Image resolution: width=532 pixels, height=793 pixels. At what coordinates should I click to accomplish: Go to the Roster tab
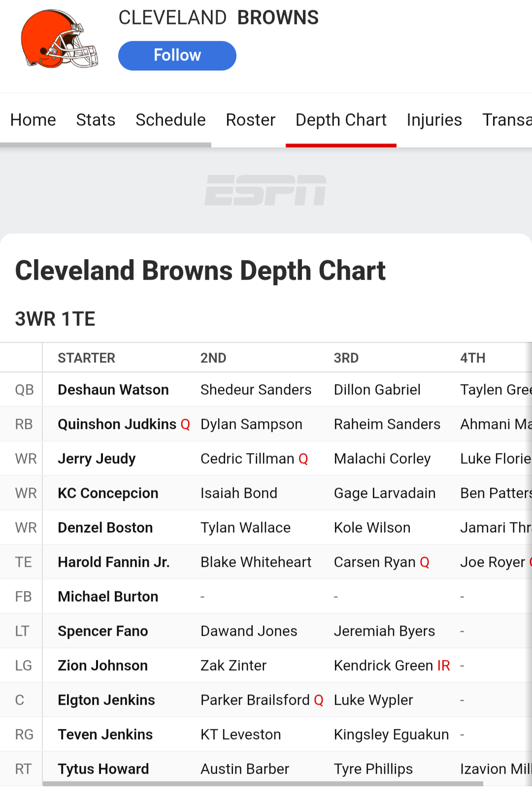pos(250,120)
